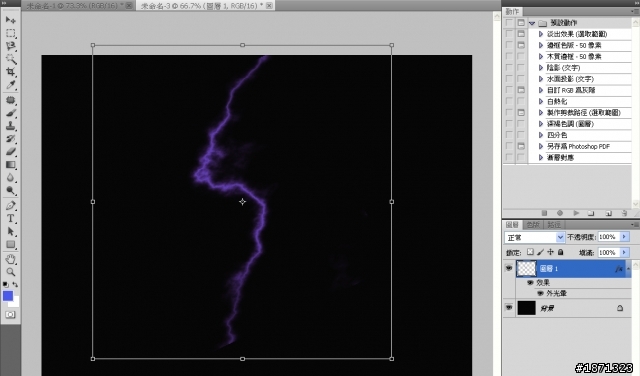Select the Zoom tool
The image size is (640, 376).
coord(11,272)
